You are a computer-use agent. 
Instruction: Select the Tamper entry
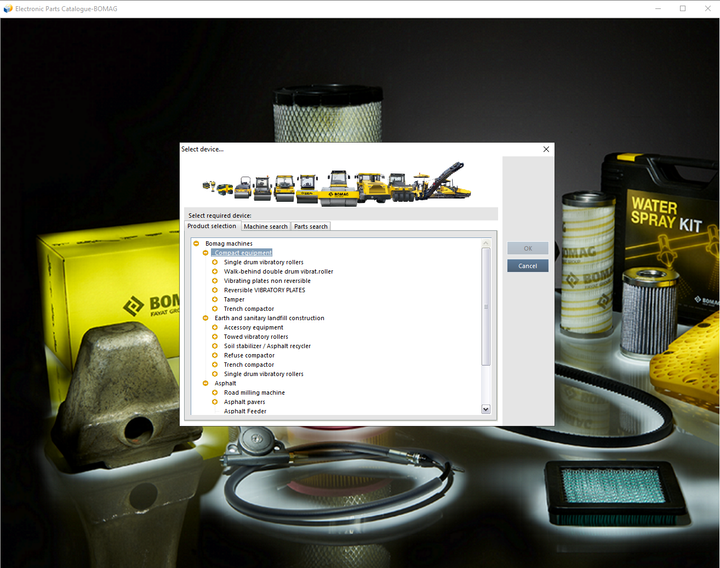(234, 299)
